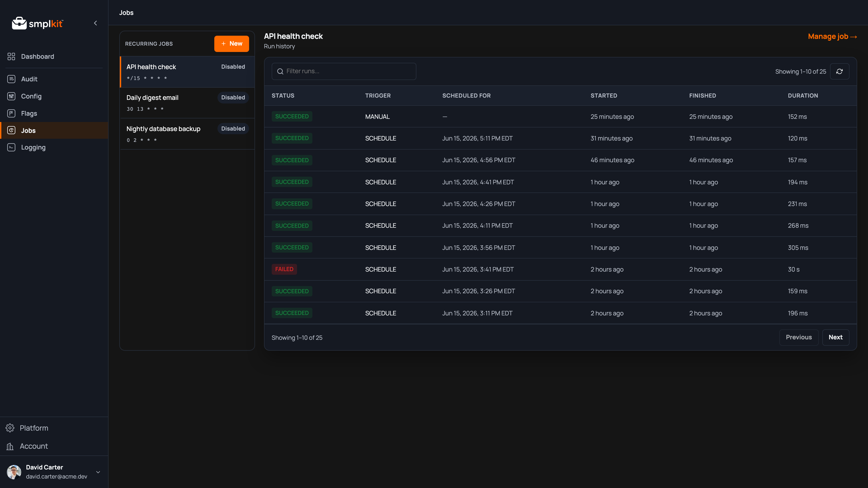Click the '*/15 * * * *' cron expression
This screenshot has width=868, height=488.
coord(147,78)
